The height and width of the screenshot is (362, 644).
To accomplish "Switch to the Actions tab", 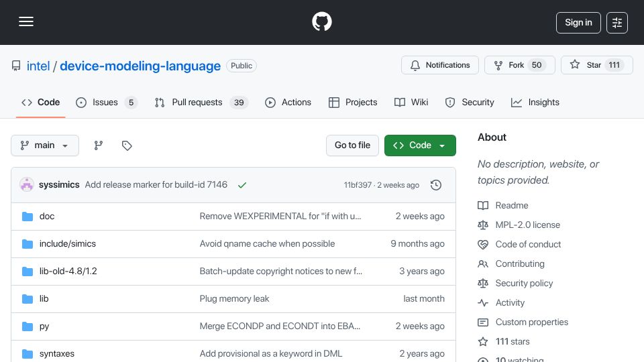I will pos(288,102).
